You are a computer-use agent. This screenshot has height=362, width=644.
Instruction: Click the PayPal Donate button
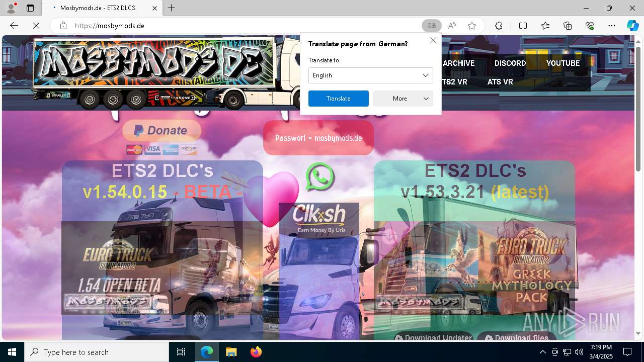pos(162,131)
